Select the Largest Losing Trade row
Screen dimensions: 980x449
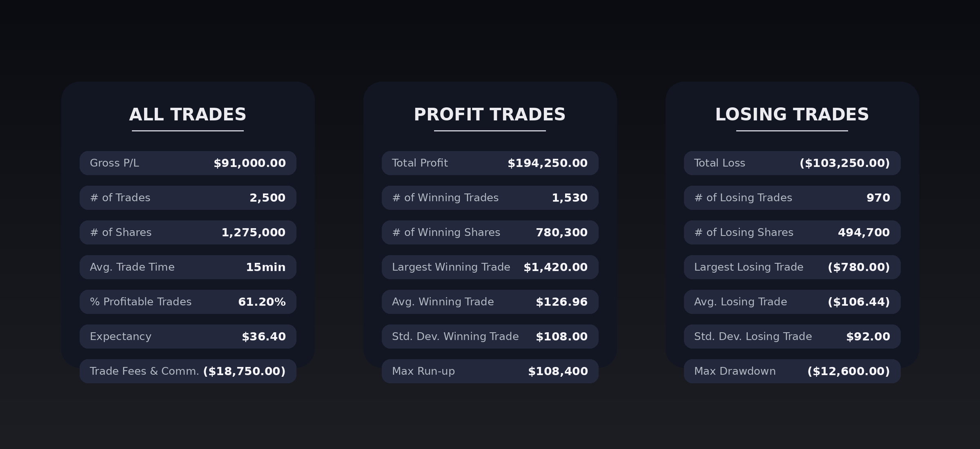click(792, 267)
